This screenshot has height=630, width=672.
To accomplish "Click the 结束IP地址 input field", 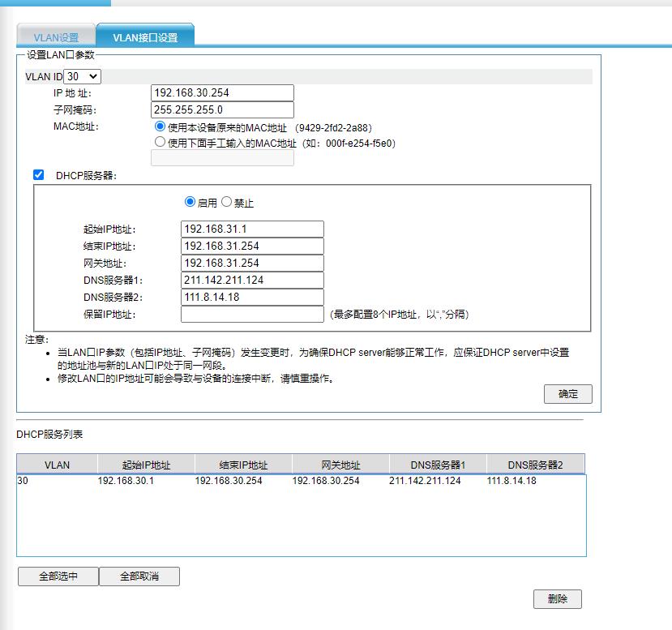I will 252,246.
